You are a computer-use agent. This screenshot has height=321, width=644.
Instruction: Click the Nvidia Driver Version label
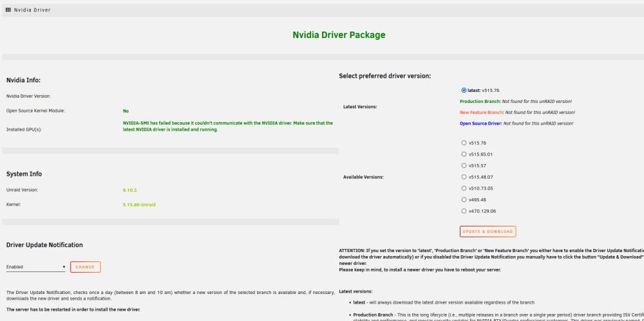[28, 96]
